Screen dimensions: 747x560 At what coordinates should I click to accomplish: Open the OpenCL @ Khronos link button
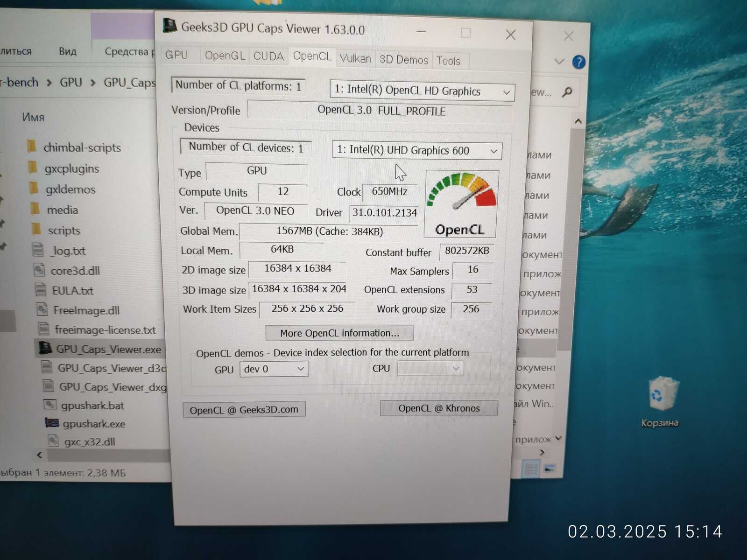pos(439,408)
